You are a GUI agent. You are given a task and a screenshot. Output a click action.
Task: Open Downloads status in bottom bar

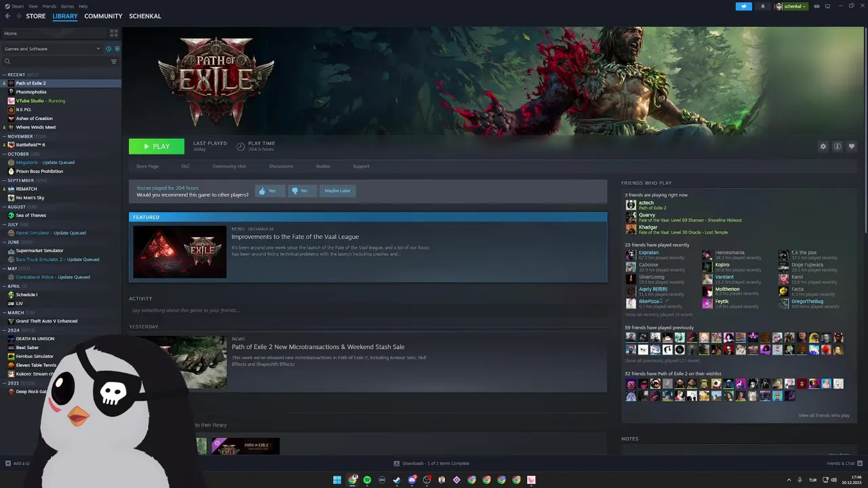[x=431, y=464]
